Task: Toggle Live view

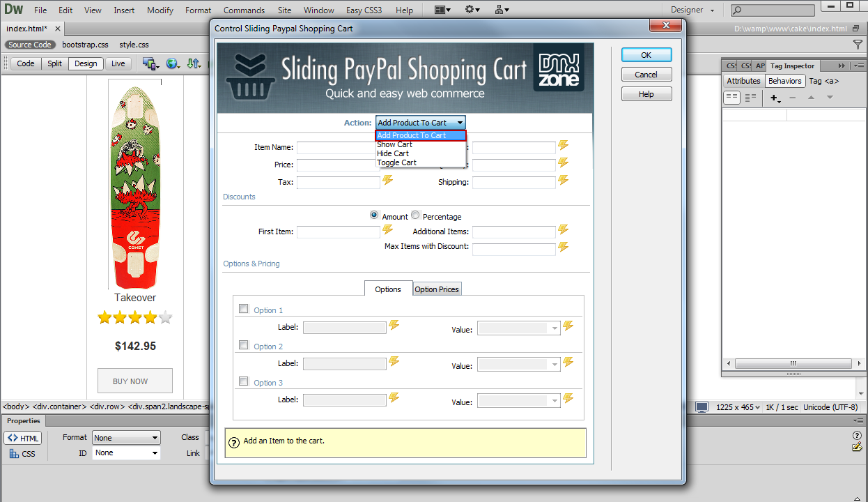Action: (x=118, y=63)
